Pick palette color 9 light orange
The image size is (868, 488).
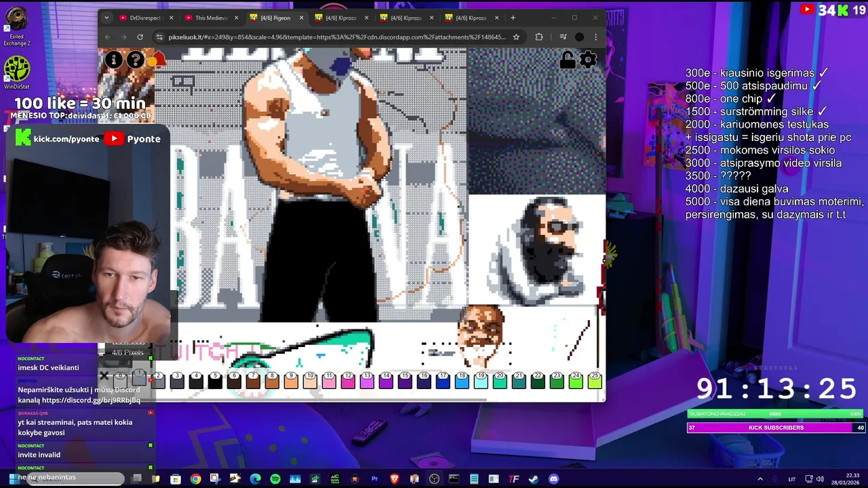(x=291, y=380)
